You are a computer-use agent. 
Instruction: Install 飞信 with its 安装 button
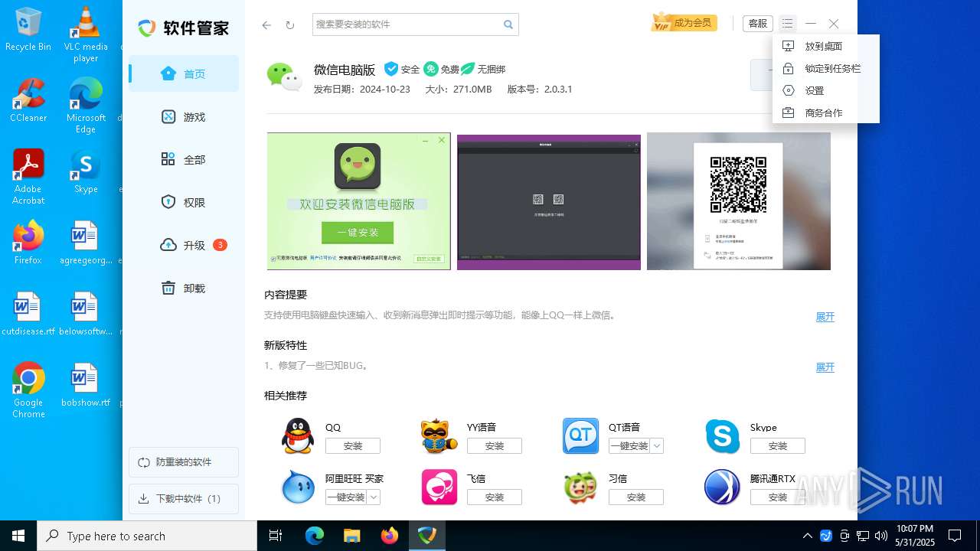tap(495, 497)
